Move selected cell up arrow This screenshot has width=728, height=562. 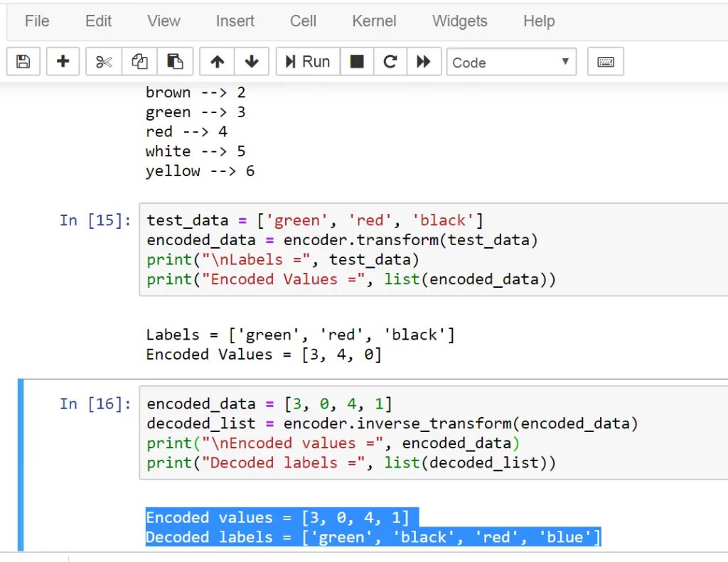click(x=217, y=61)
